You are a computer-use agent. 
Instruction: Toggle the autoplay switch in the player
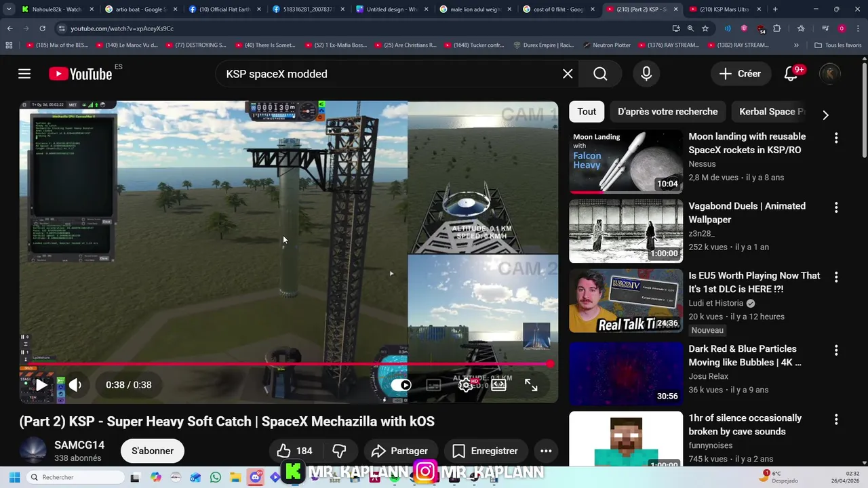coord(401,385)
